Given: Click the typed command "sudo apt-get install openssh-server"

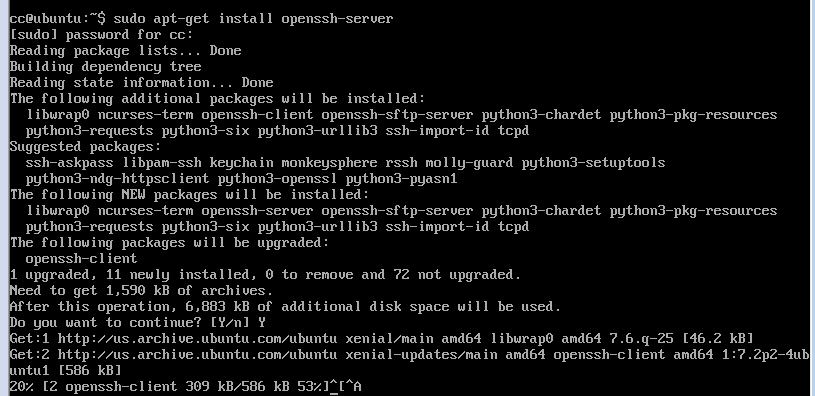Looking at the screenshot, I should [253, 19].
